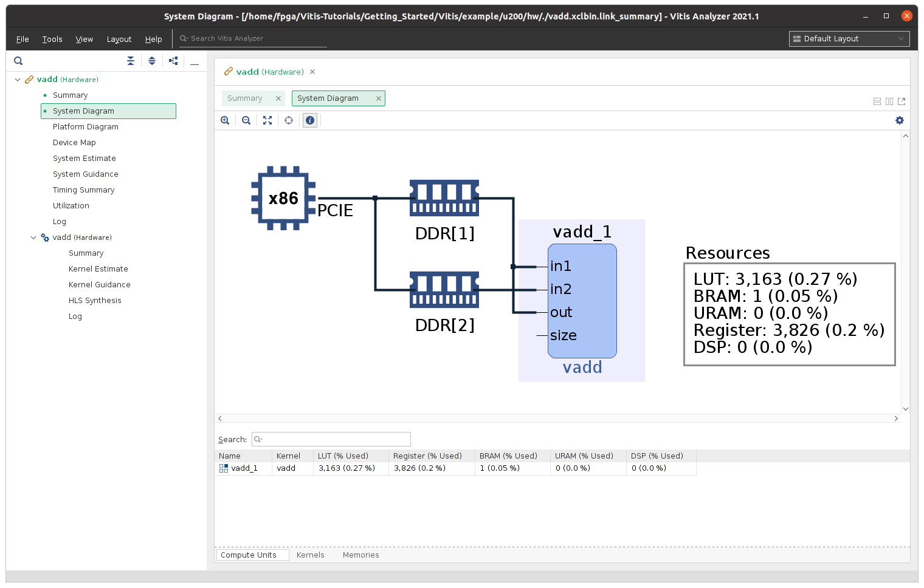The width and height of the screenshot is (924, 588).
Task: Open the Layout menu
Action: tap(119, 39)
